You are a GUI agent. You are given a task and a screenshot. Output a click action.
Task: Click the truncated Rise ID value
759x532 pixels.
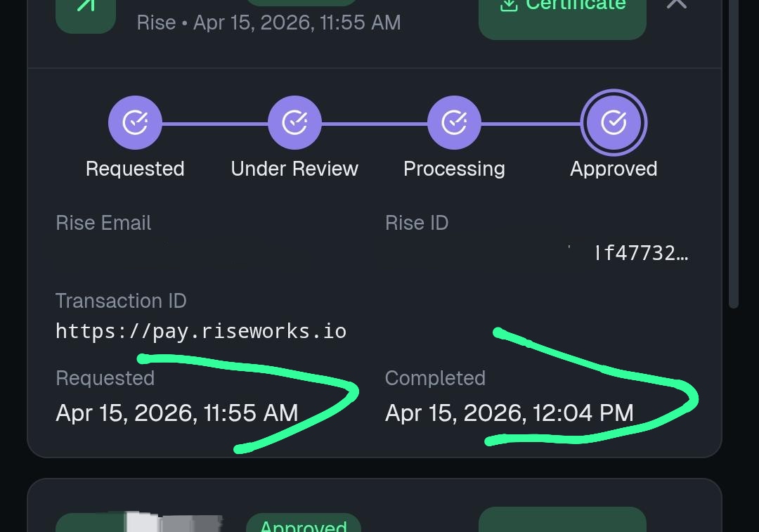click(641, 253)
